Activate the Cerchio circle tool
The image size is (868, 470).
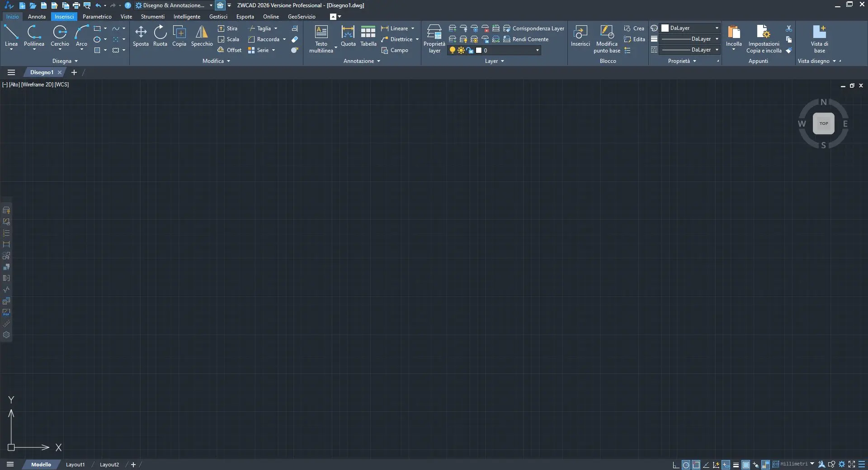pos(60,35)
